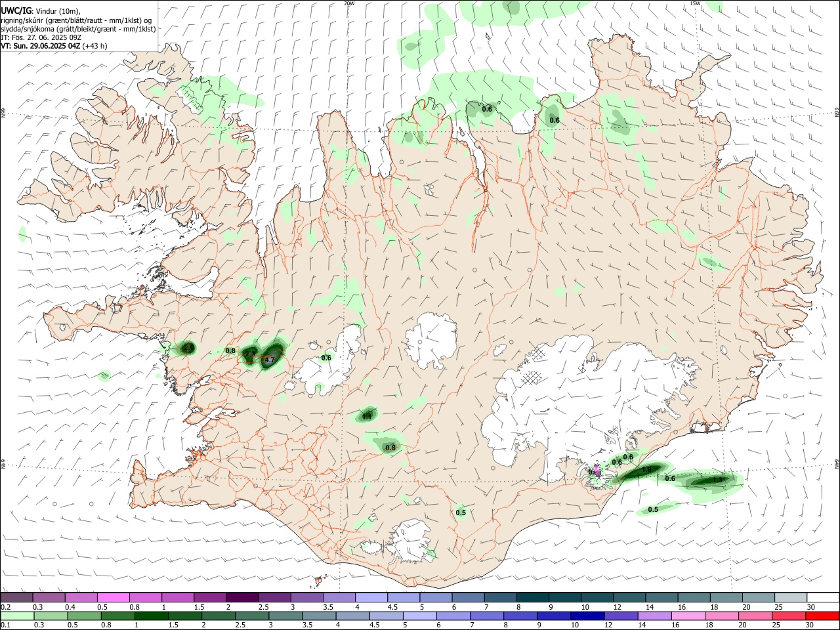Click the 4.7 precipitation value on the map
This screenshot has width=840, height=630.
click(x=269, y=360)
